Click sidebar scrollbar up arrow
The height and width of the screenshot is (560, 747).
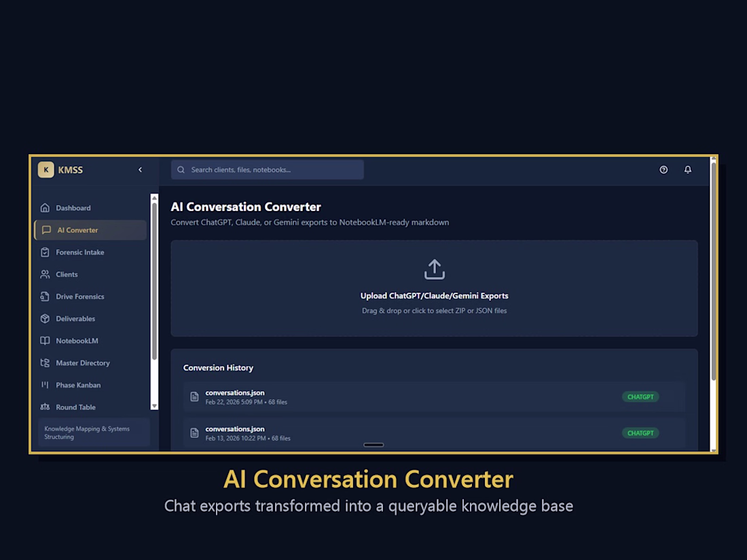[x=154, y=198]
